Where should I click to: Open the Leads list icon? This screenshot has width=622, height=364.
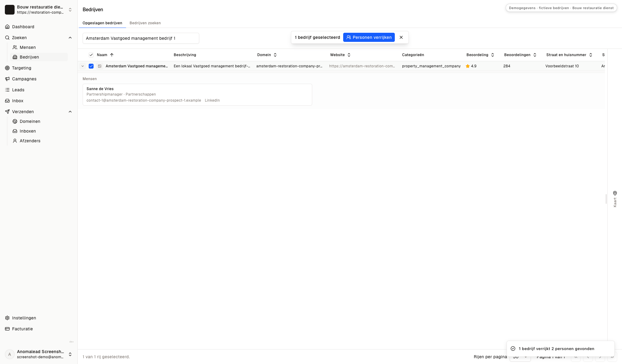click(7, 90)
